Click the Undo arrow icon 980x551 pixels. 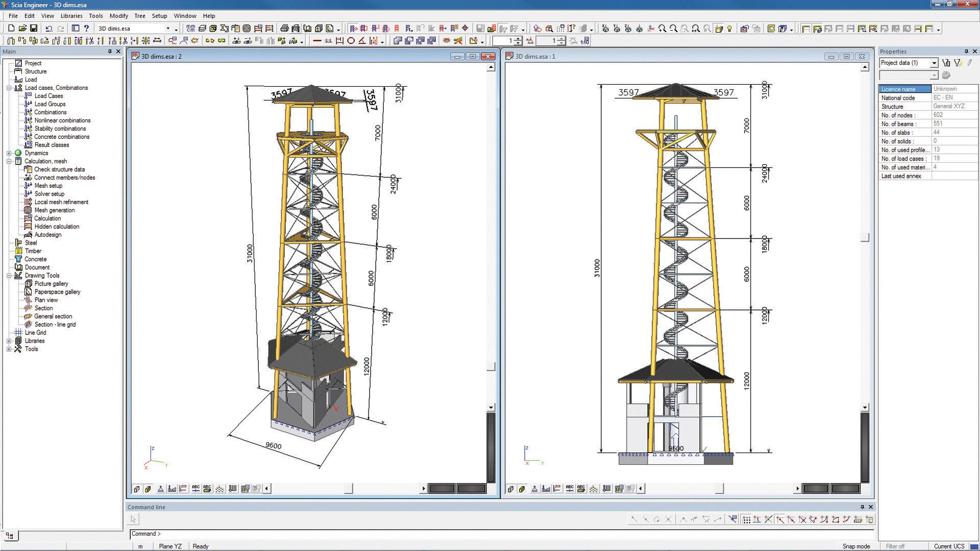coord(49,29)
